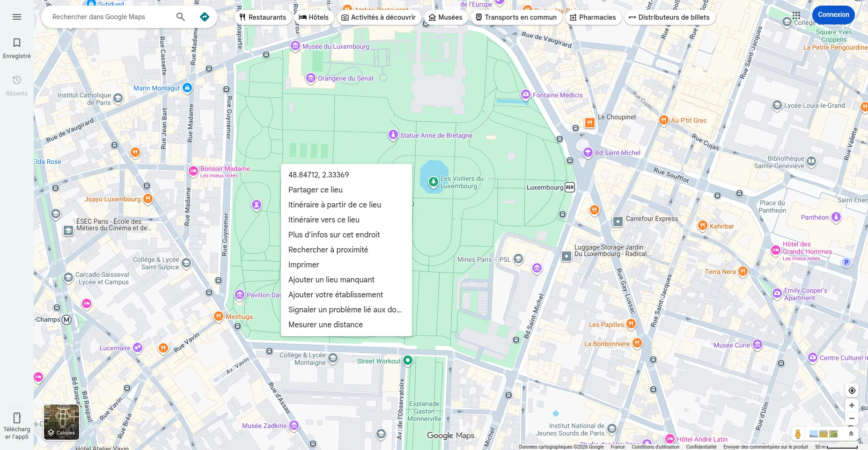Choose Itinéraire vers ce lieu option
This screenshot has height=450, width=868.
pos(324,220)
